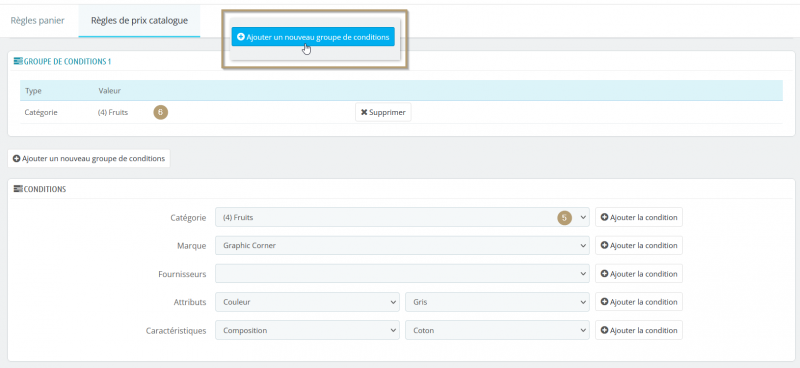Open the Composition characteristic dropdown
800x368 pixels.
point(307,330)
